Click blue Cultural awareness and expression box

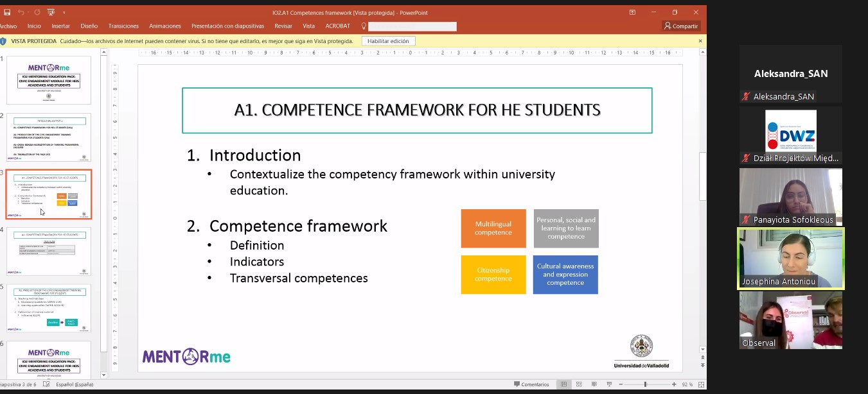tap(565, 275)
